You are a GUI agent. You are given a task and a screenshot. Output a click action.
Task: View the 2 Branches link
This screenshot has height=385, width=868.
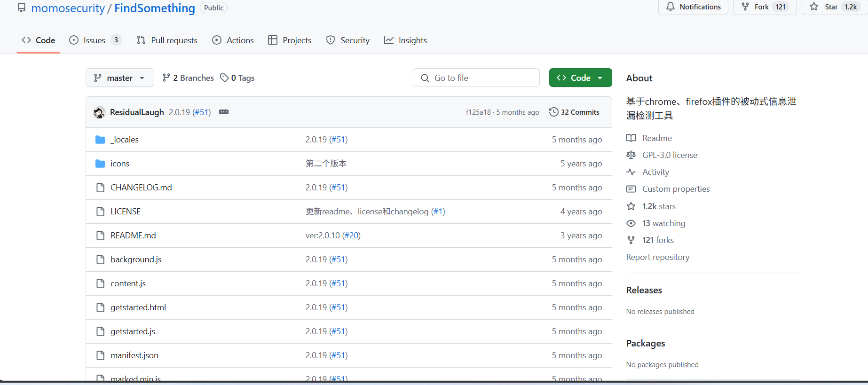(x=188, y=78)
